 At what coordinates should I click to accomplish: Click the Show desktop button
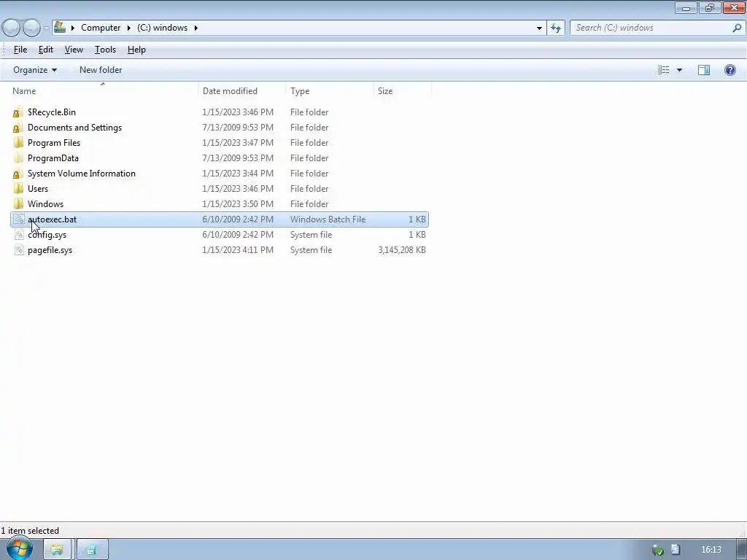(x=742, y=550)
